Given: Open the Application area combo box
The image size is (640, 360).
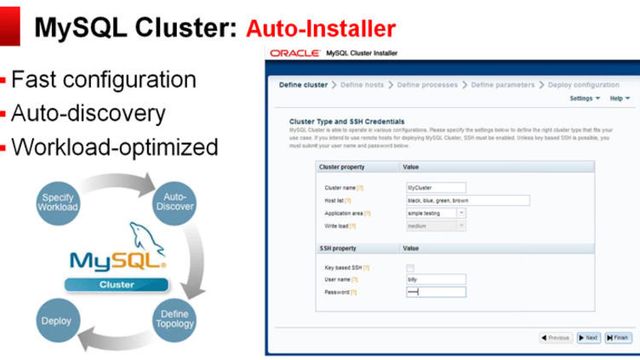Looking at the screenshot, I should tap(436, 213).
